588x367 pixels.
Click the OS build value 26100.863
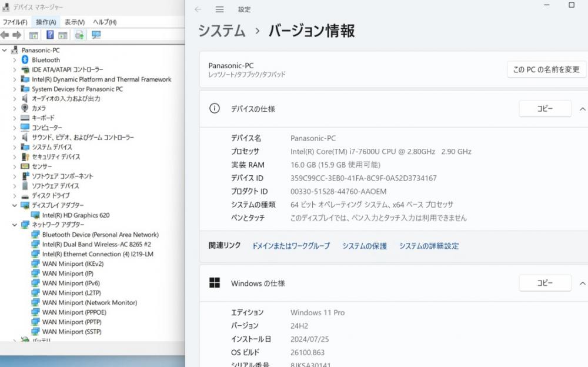307,352
